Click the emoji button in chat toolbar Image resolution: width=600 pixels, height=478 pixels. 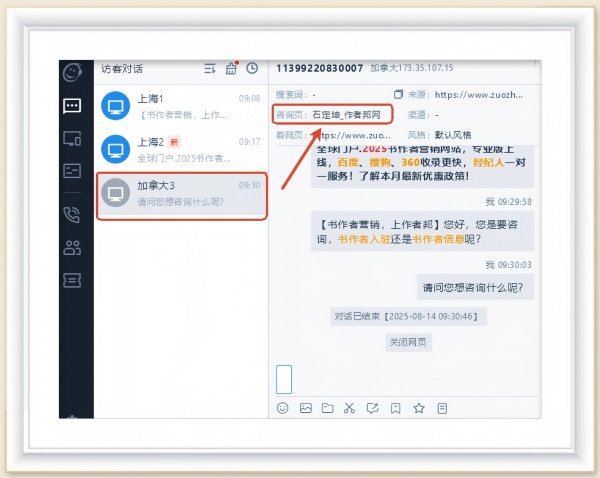click(283, 408)
